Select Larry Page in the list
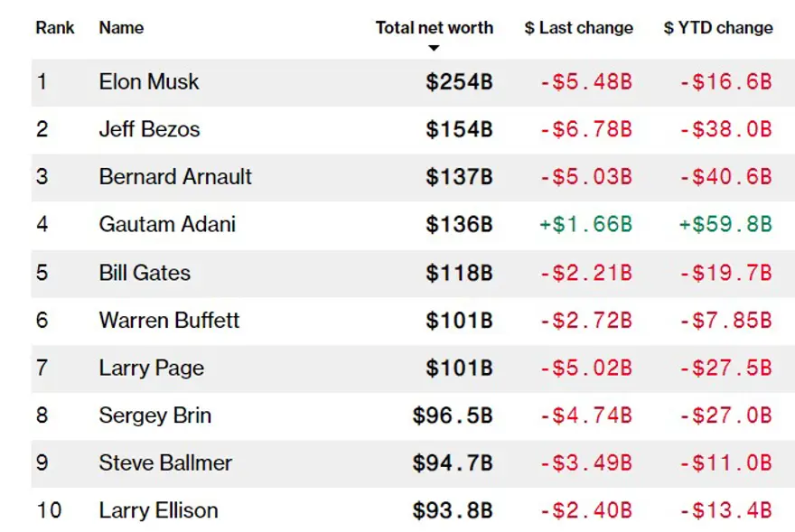The image size is (795, 532). (151, 368)
